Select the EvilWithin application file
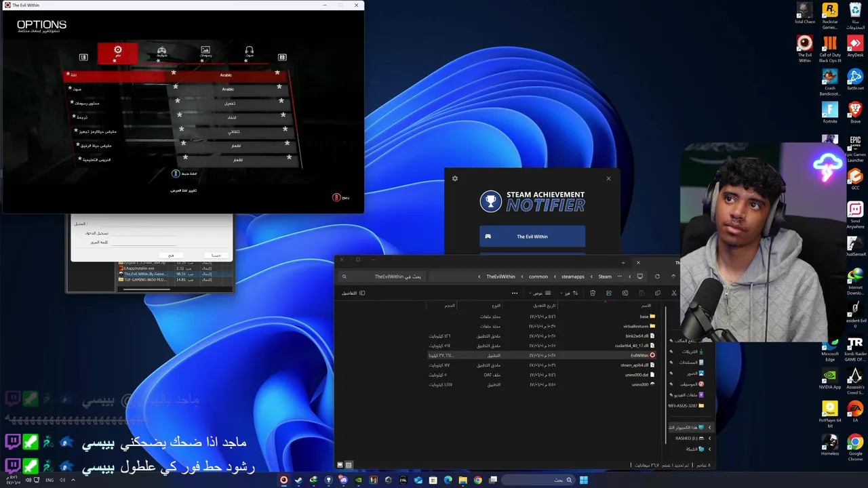 (x=643, y=355)
